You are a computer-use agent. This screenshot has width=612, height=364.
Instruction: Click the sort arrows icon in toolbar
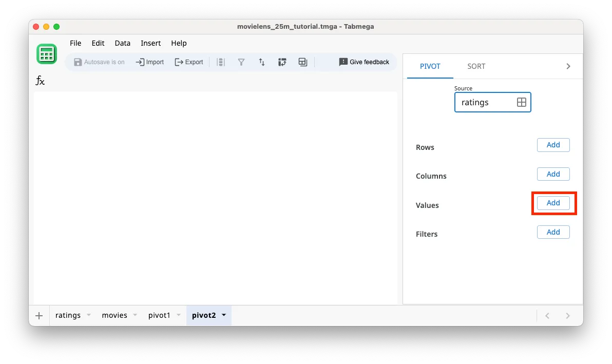click(x=261, y=62)
